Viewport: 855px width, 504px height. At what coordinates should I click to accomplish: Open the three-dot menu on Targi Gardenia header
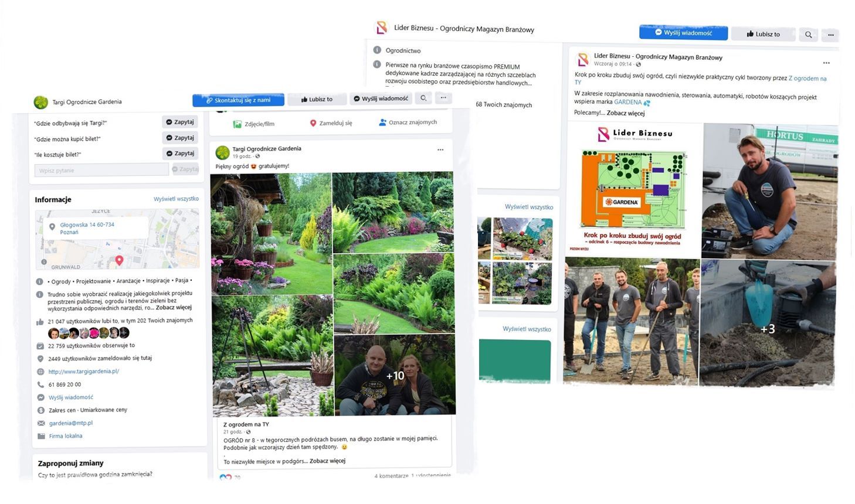(x=443, y=98)
